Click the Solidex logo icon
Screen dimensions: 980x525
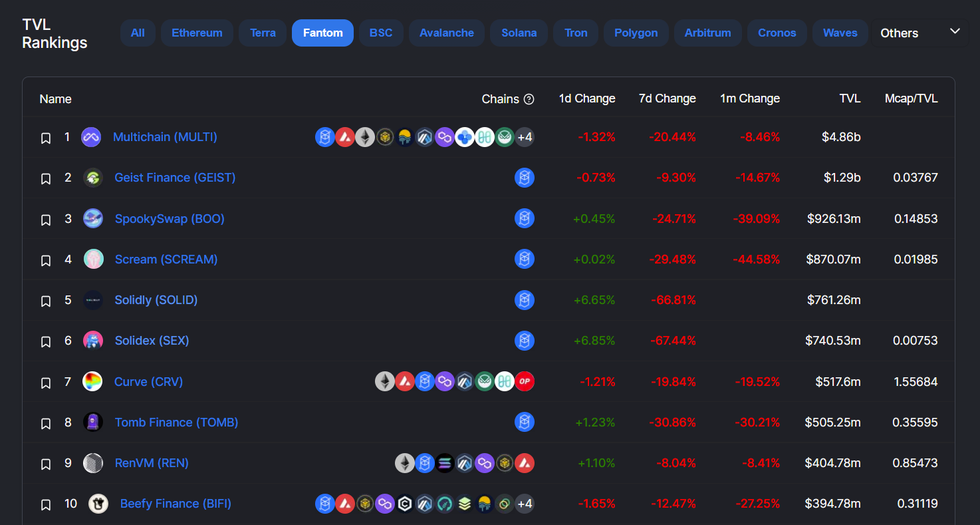[x=93, y=341]
